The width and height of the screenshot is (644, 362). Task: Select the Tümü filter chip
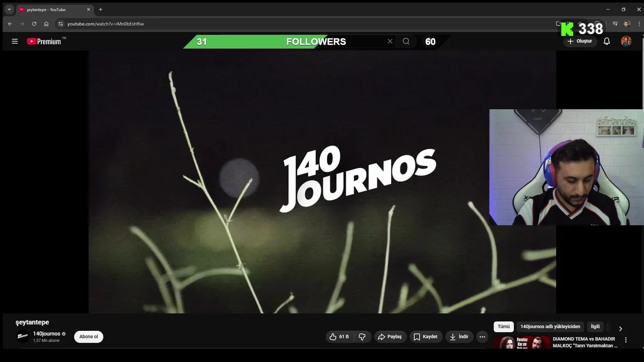pos(504,327)
